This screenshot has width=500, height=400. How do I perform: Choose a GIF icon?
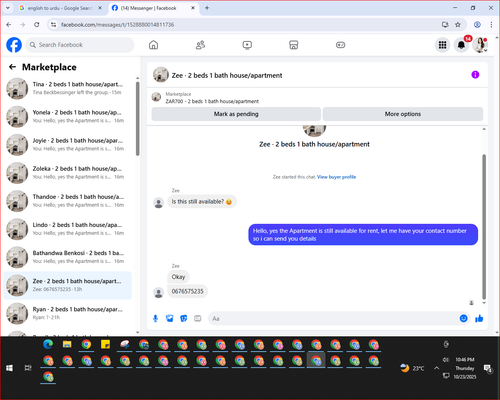198,319
